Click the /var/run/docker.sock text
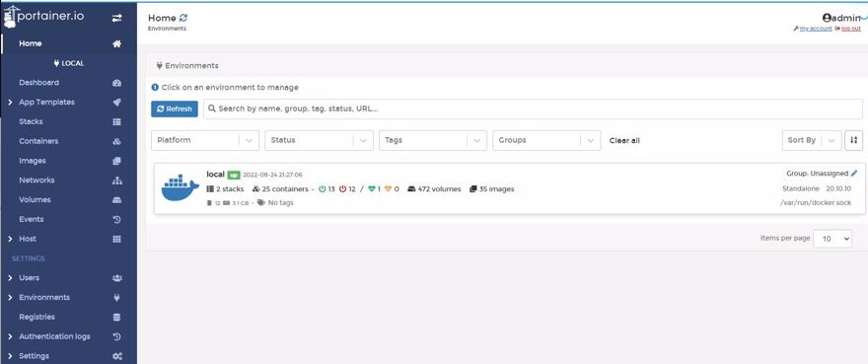The image size is (868, 364). click(x=816, y=203)
